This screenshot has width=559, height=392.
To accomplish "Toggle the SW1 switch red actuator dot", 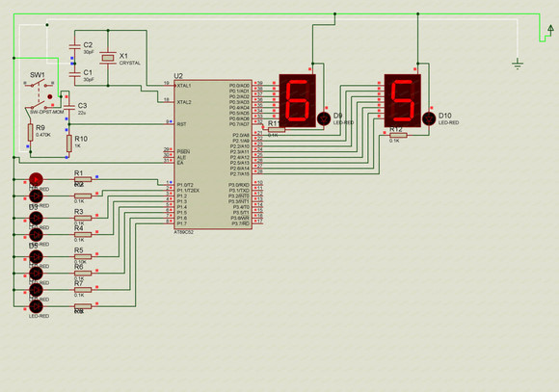I will point(50,96).
